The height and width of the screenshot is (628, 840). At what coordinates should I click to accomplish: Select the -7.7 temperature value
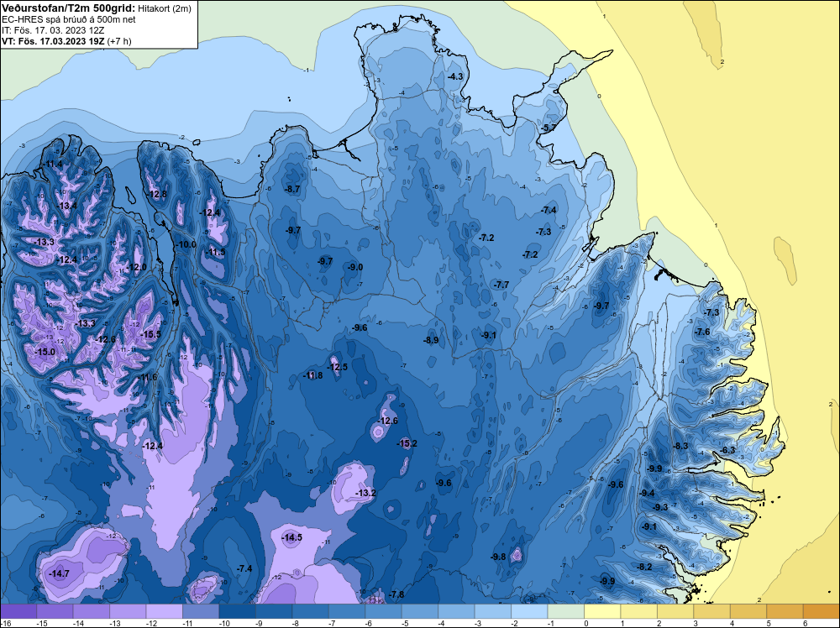(502, 285)
